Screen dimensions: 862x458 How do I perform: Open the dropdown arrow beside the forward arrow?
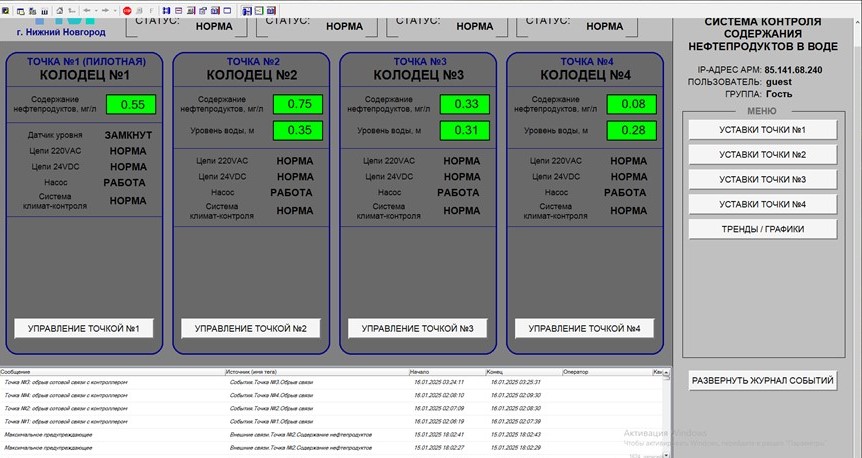click(x=115, y=10)
